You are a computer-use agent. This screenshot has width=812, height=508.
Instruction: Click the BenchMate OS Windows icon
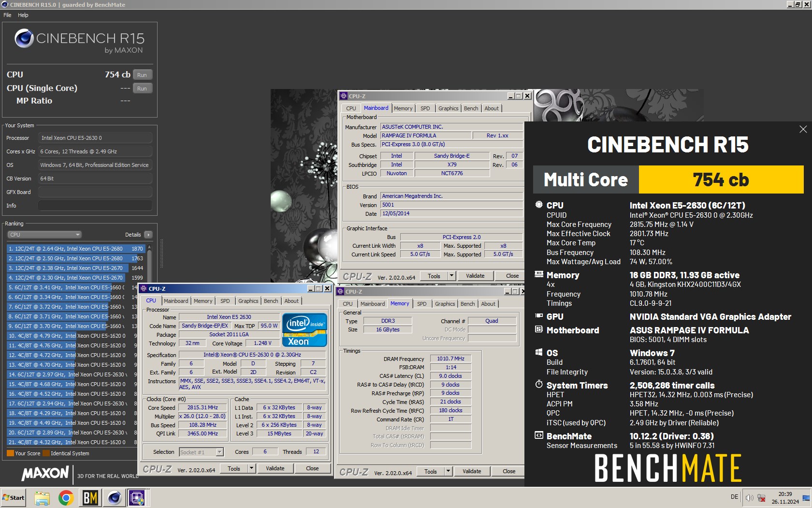(539, 352)
